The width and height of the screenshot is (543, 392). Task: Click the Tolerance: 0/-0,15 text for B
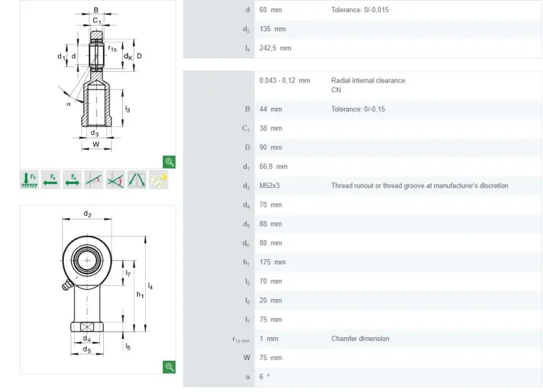click(x=358, y=109)
